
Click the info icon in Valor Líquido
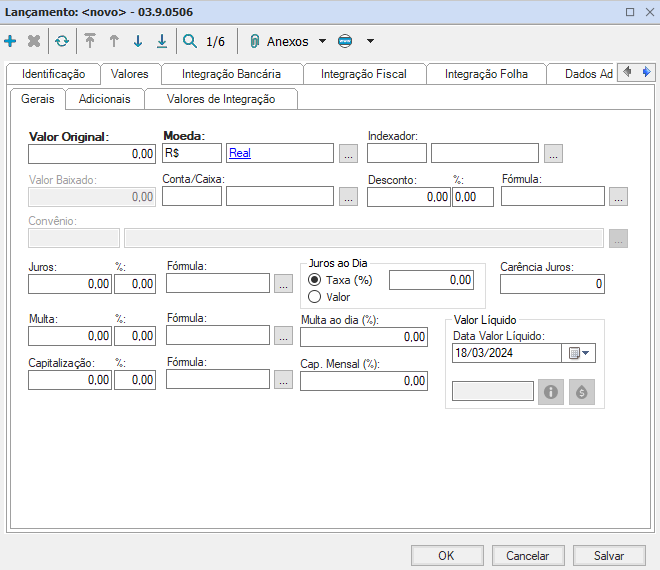pos(550,392)
